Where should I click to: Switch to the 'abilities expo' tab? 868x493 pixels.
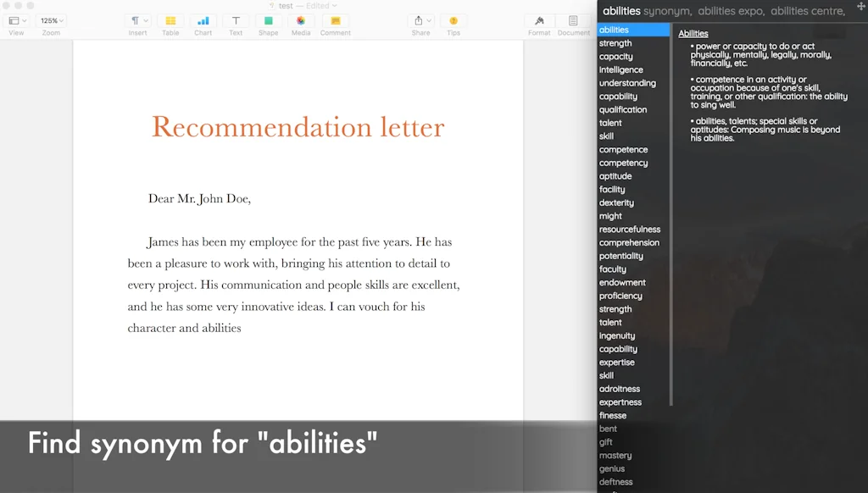click(732, 11)
